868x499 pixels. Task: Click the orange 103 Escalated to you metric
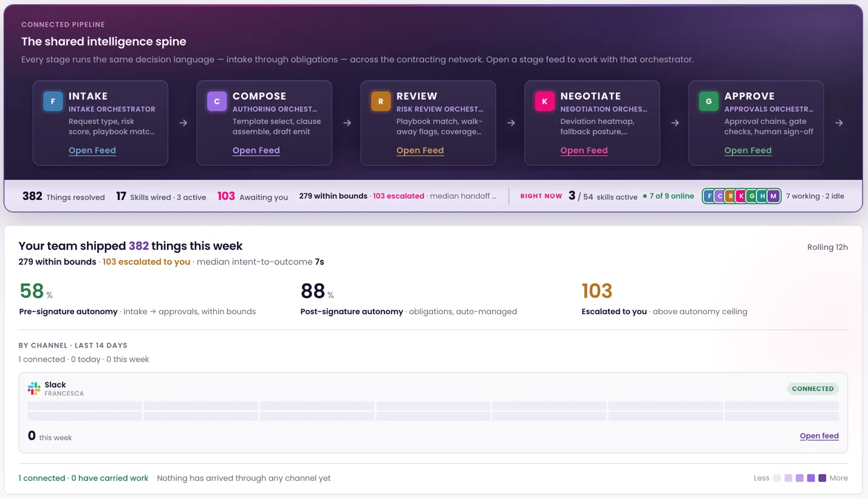tap(665, 298)
